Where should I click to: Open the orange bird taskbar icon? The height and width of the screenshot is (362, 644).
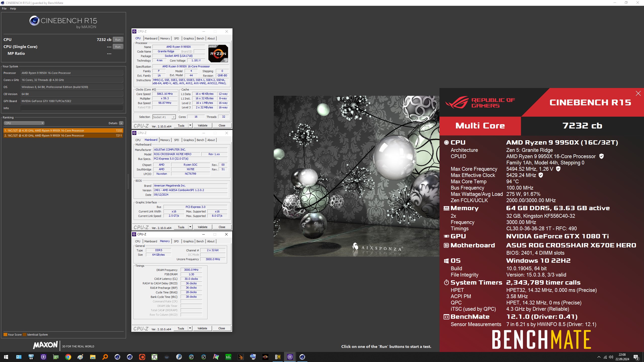coord(240,357)
